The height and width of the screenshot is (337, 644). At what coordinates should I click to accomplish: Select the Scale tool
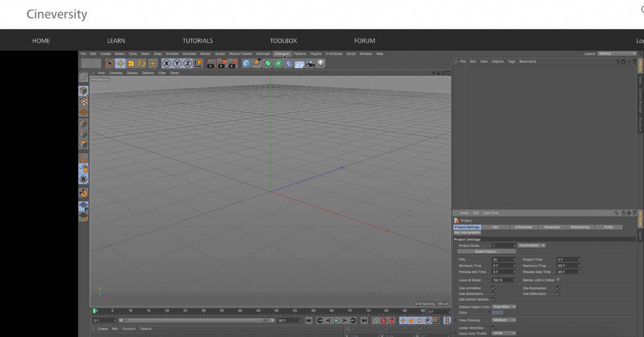click(x=131, y=63)
